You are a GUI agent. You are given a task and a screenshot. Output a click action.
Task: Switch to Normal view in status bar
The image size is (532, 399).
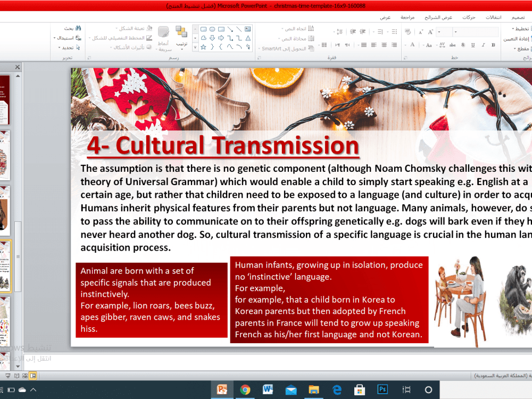pyautogui.click(x=33, y=376)
